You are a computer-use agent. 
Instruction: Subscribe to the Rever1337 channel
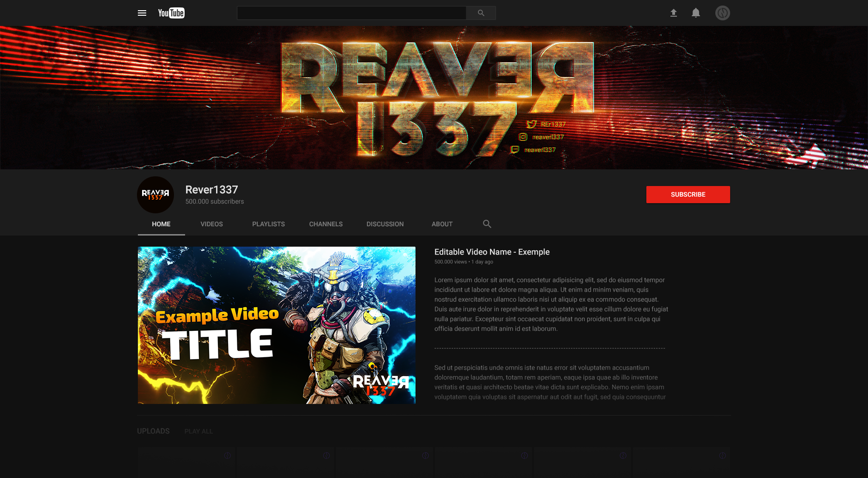pos(688,194)
